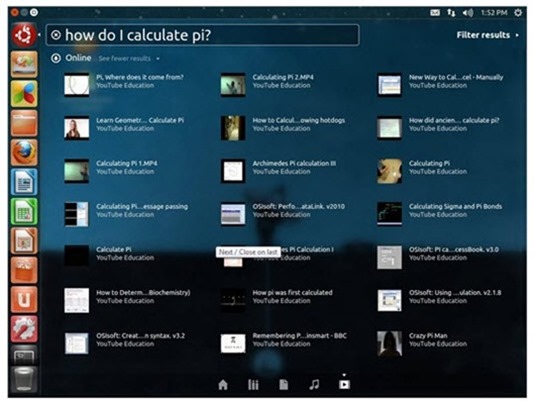Image resolution: width=534 pixels, height=401 pixels.
Task: Open the network connection indicator
Action: [x=451, y=13]
